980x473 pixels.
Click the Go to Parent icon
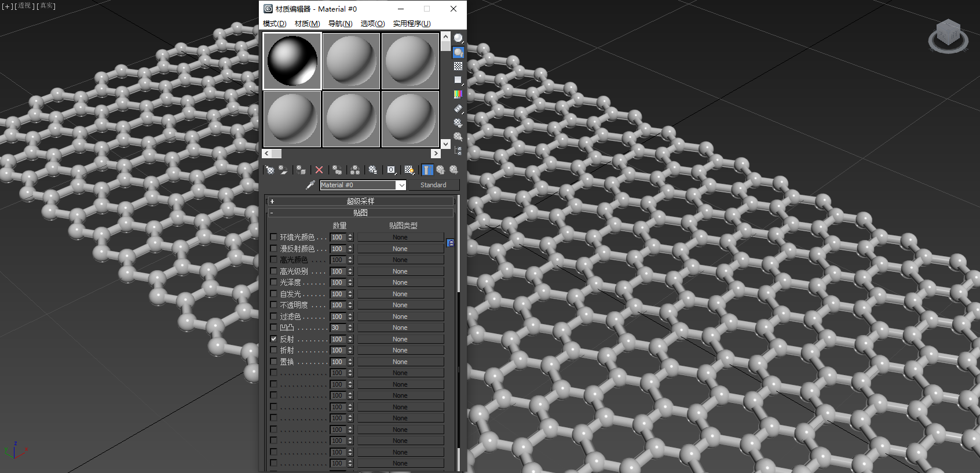[440, 170]
